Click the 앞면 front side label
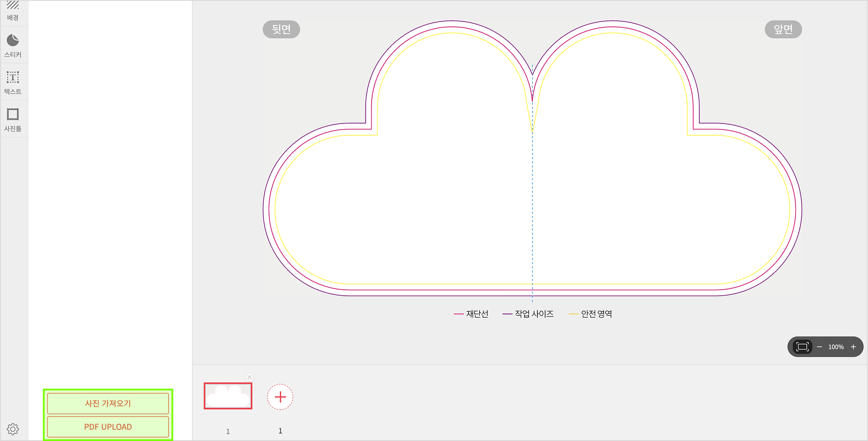 pos(783,29)
